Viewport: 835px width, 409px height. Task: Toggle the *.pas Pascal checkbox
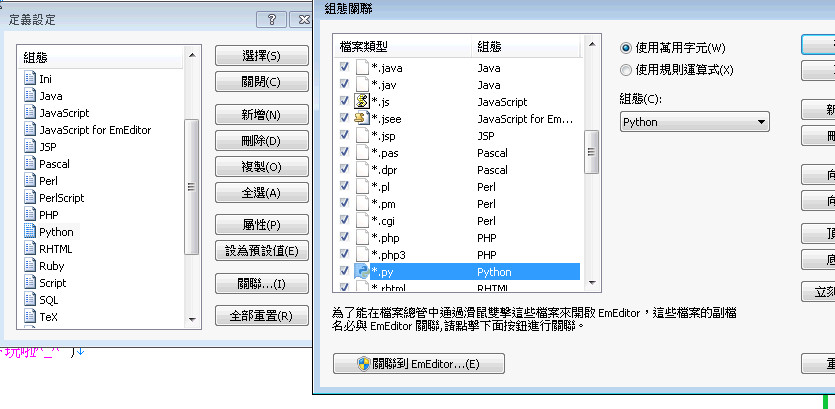345,153
